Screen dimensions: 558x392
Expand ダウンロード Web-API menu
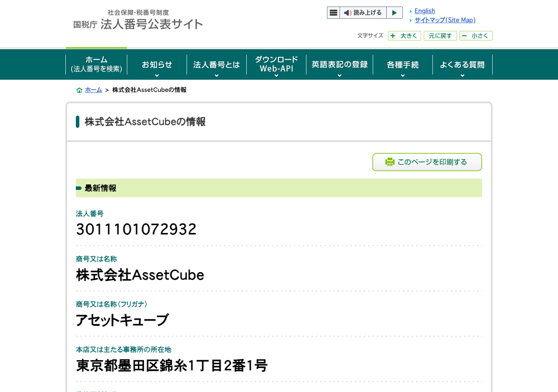tap(276, 64)
